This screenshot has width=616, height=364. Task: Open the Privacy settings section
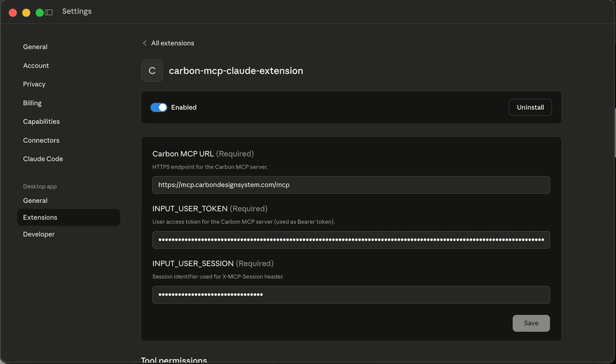tap(34, 84)
